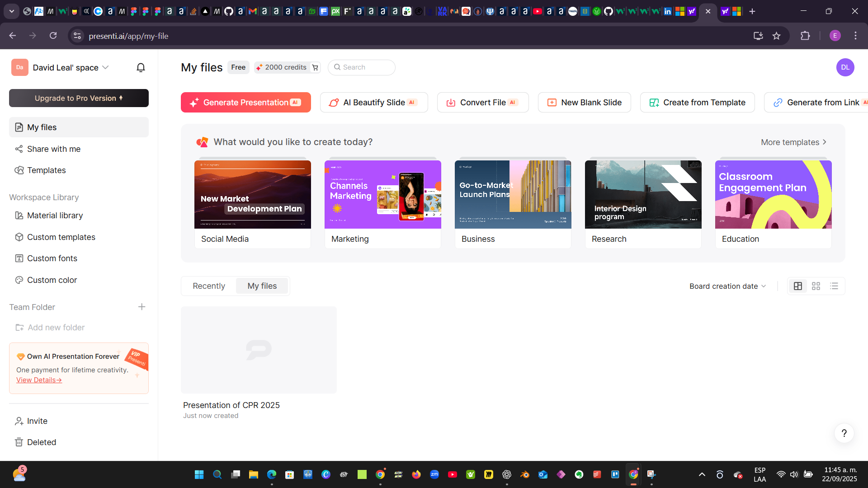
Task: Open Board creation date sort dropdown
Action: (727, 286)
